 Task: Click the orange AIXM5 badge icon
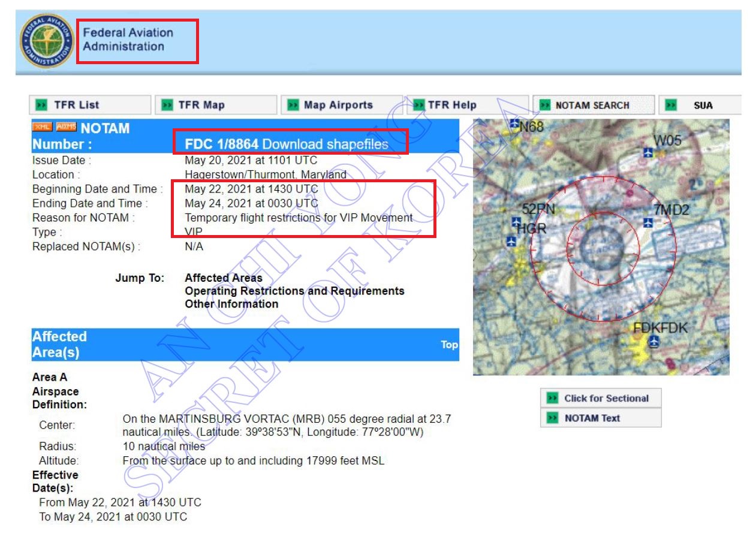tap(66, 127)
